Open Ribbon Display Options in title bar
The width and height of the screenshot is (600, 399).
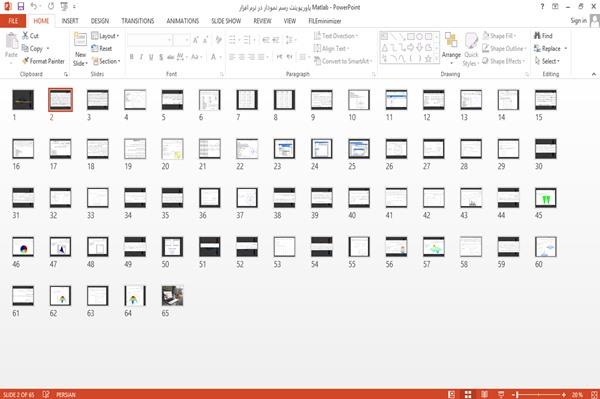pyautogui.click(x=555, y=7)
